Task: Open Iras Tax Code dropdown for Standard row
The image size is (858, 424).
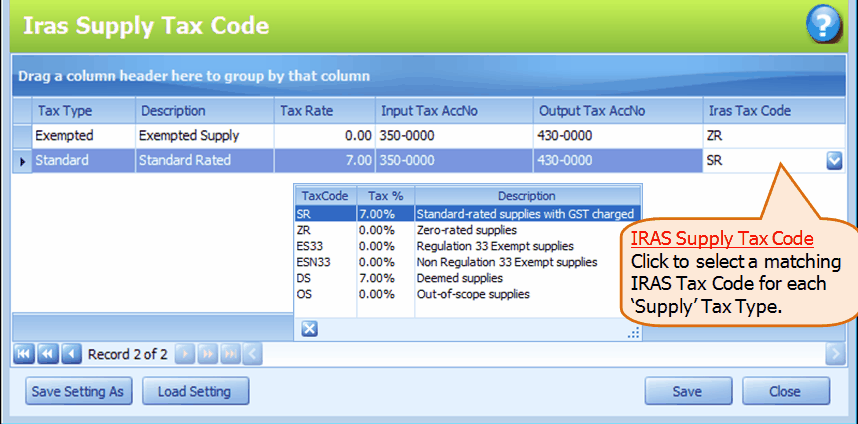Action: [x=834, y=161]
